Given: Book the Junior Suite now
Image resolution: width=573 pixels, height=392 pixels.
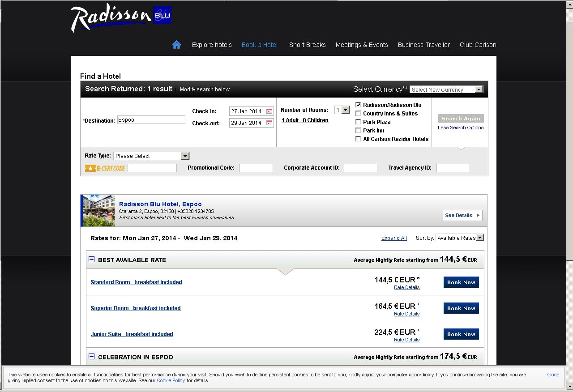Looking at the screenshot, I should point(461,334).
